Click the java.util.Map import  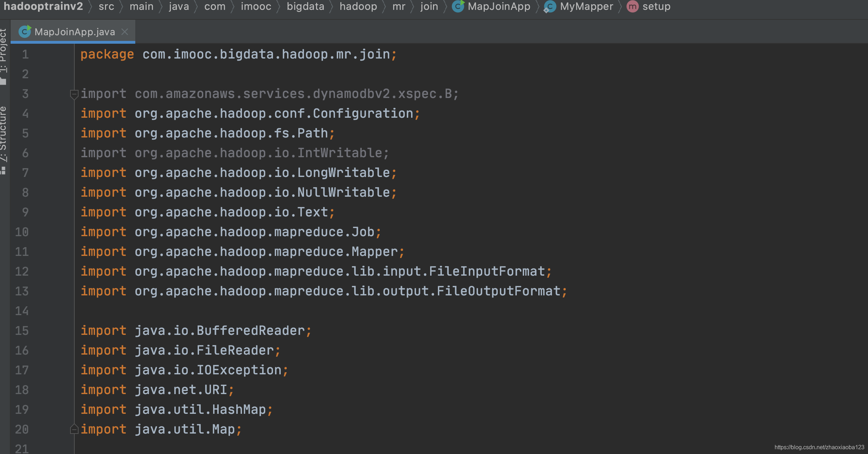click(161, 429)
